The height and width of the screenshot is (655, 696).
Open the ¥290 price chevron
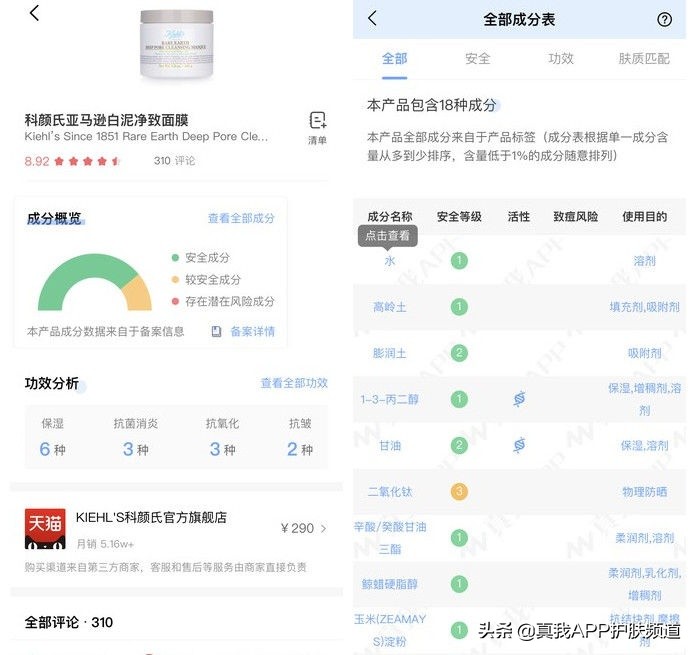click(x=323, y=528)
